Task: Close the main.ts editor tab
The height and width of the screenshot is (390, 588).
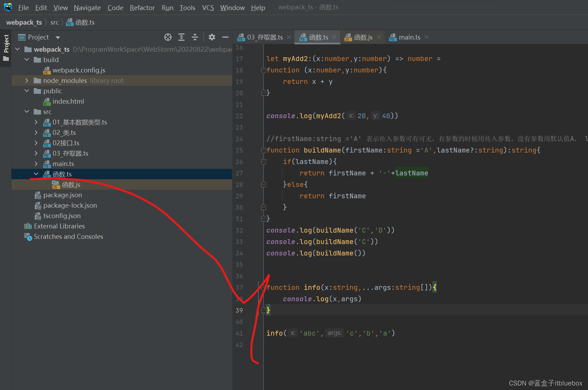Action: point(427,37)
